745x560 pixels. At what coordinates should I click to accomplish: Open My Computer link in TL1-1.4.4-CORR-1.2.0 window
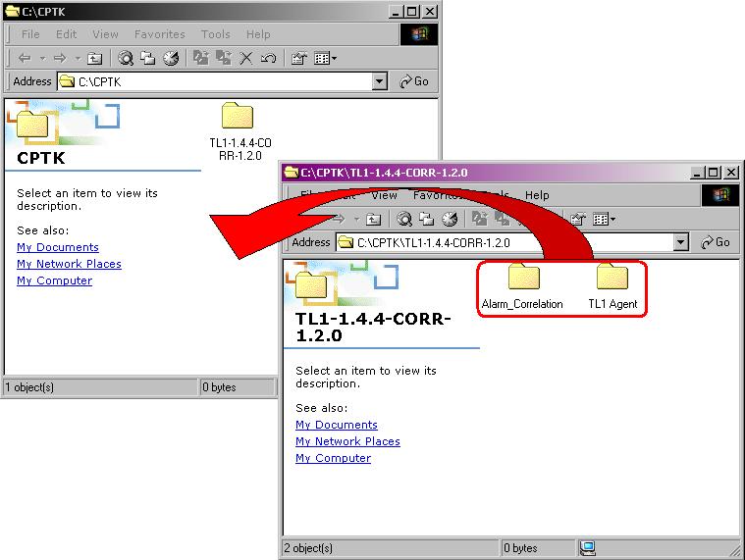333,458
